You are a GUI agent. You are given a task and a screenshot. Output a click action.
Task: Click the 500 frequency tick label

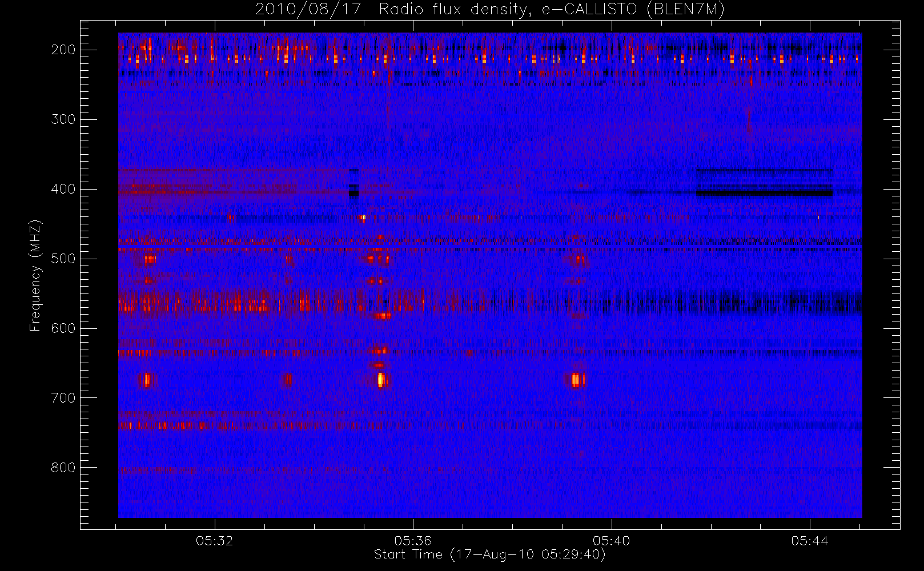63,259
